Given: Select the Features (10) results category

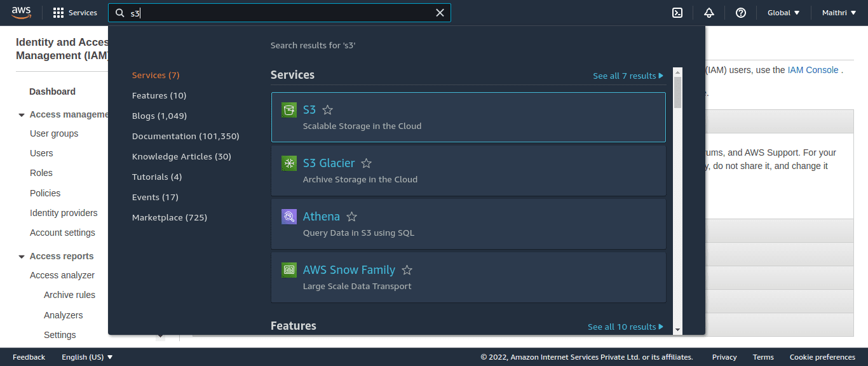Looking at the screenshot, I should point(159,95).
